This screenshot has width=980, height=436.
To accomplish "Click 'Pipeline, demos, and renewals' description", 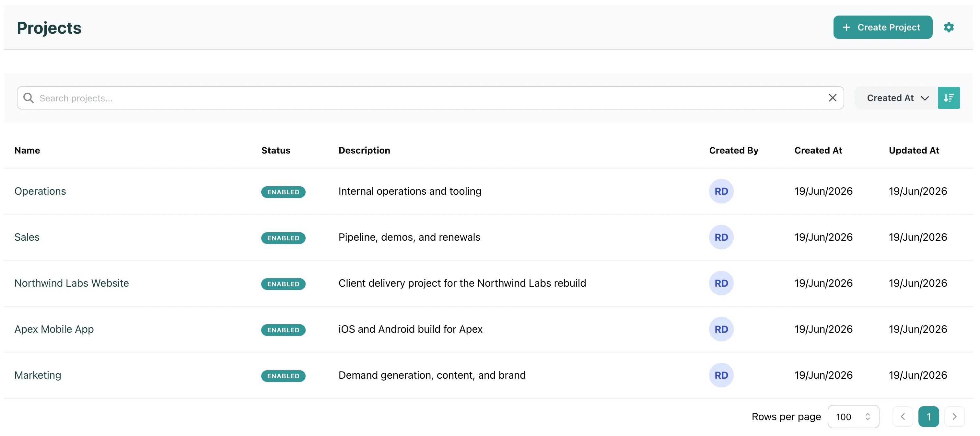I will pyautogui.click(x=409, y=237).
